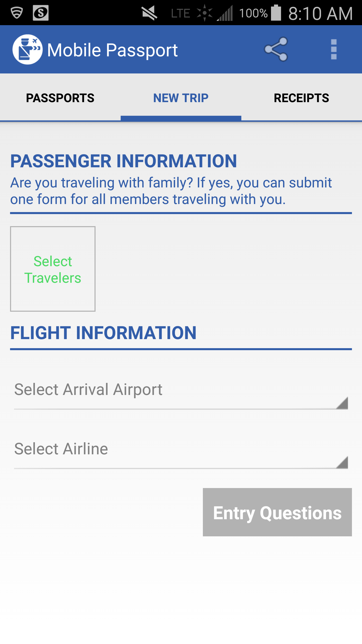The height and width of the screenshot is (644, 362).
Task: Tap the LTE network indicator
Action: coord(180,13)
